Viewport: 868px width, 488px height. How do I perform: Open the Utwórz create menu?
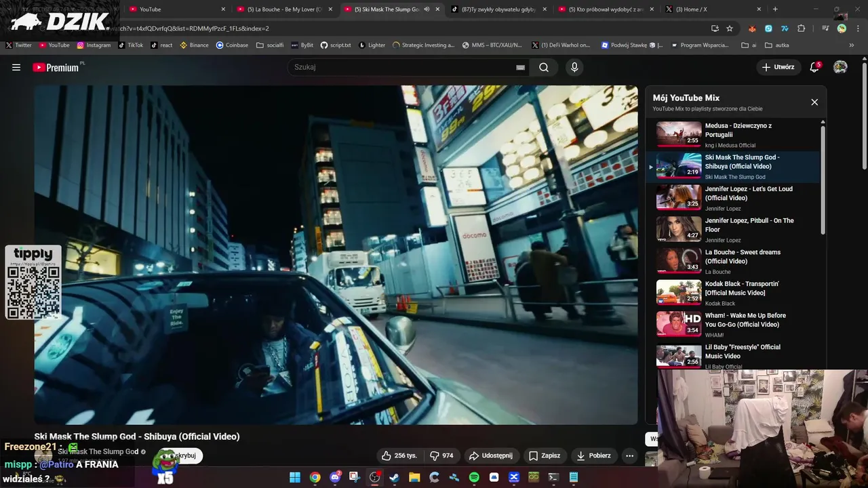click(778, 67)
